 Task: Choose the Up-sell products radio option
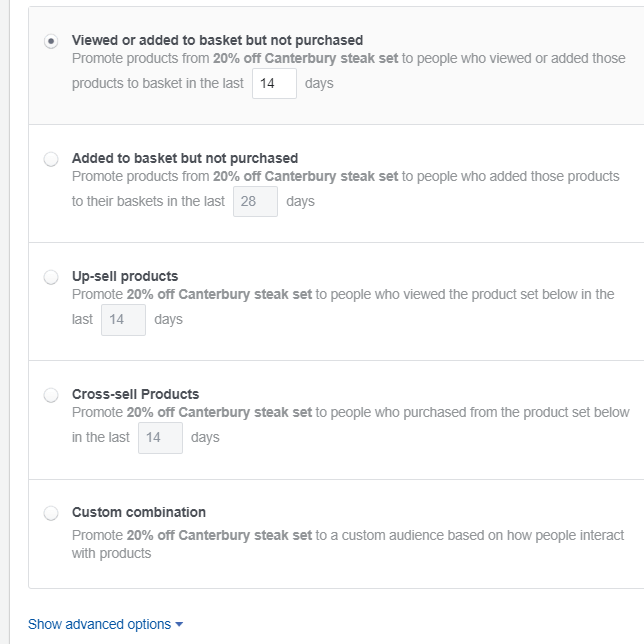pyautogui.click(x=51, y=277)
